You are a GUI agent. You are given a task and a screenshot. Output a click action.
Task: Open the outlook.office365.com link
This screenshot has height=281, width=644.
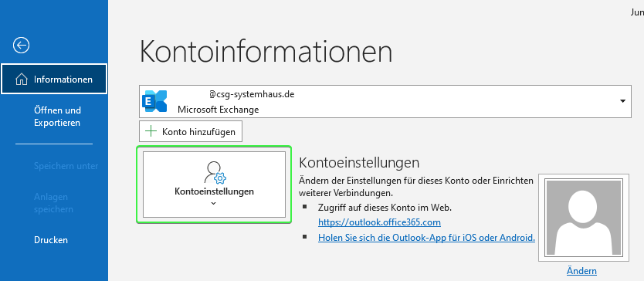coord(379,222)
